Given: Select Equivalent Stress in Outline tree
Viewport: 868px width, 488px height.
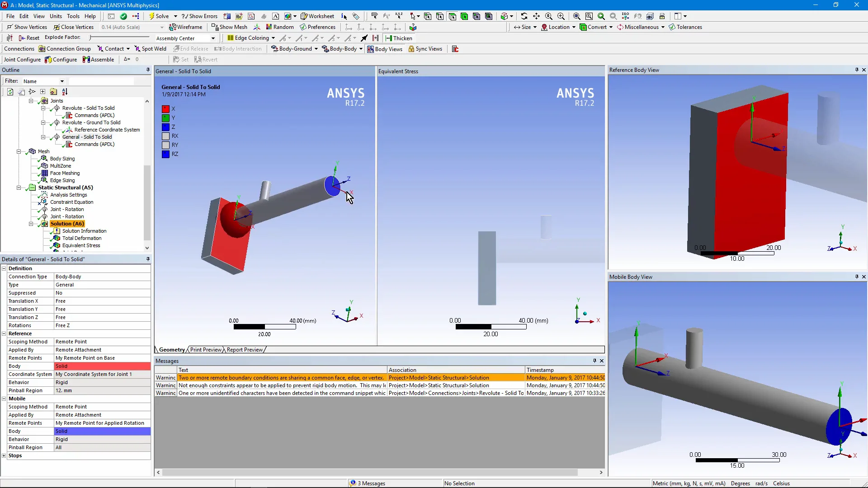Looking at the screenshot, I should tap(81, 245).
